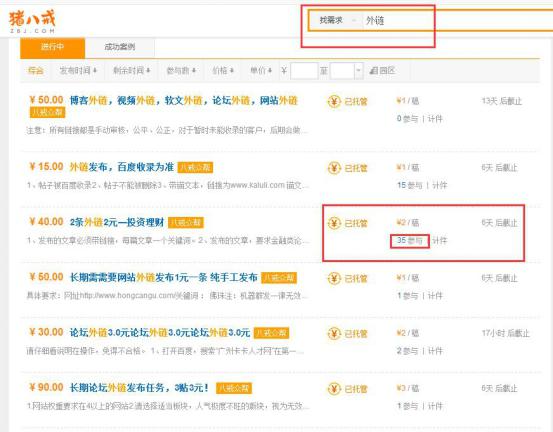Click the 已托管 yuan icon on ¥15.00 task
Image resolution: width=553 pixels, height=432 pixels.
click(x=334, y=168)
